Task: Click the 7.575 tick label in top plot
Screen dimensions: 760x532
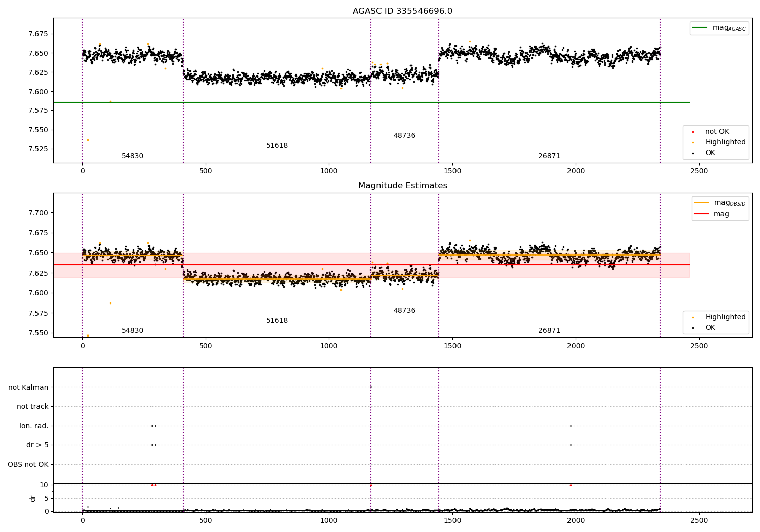Action: coord(38,110)
